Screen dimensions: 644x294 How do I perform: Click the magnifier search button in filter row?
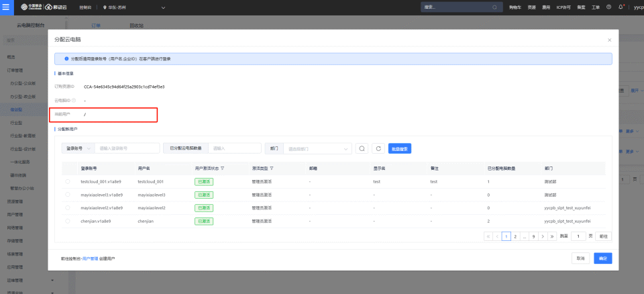(362, 148)
